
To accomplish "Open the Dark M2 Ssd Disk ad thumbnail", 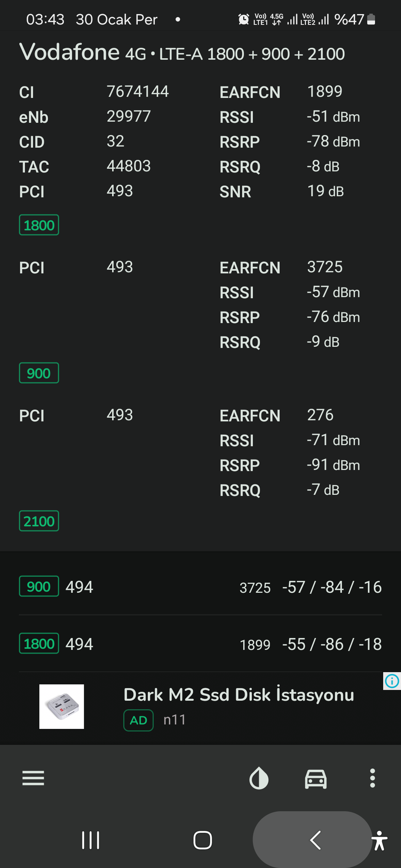I will click(62, 707).
